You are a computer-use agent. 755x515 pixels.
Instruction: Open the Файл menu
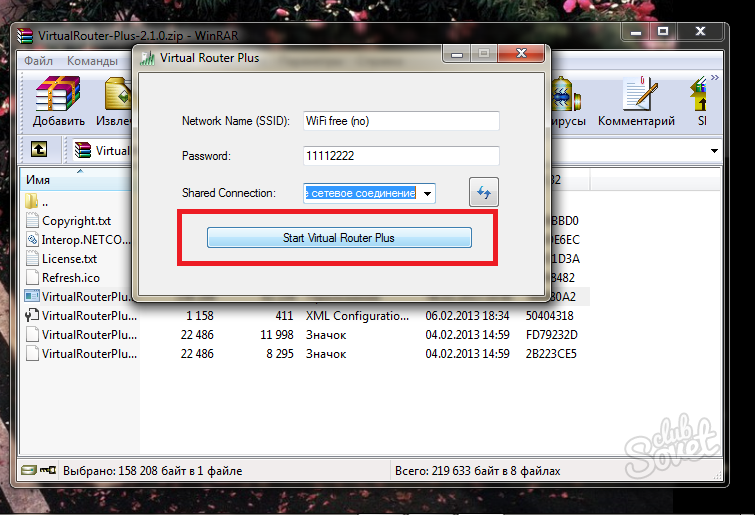click(x=39, y=60)
